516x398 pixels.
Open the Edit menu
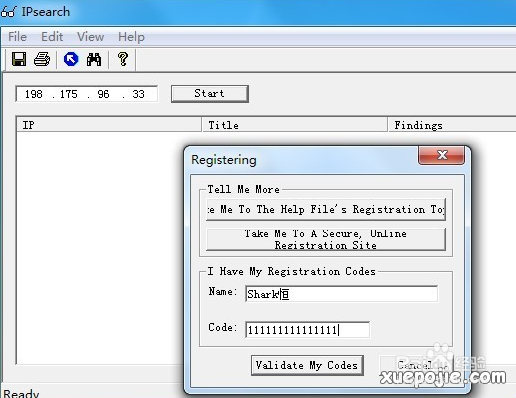[x=52, y=37]
